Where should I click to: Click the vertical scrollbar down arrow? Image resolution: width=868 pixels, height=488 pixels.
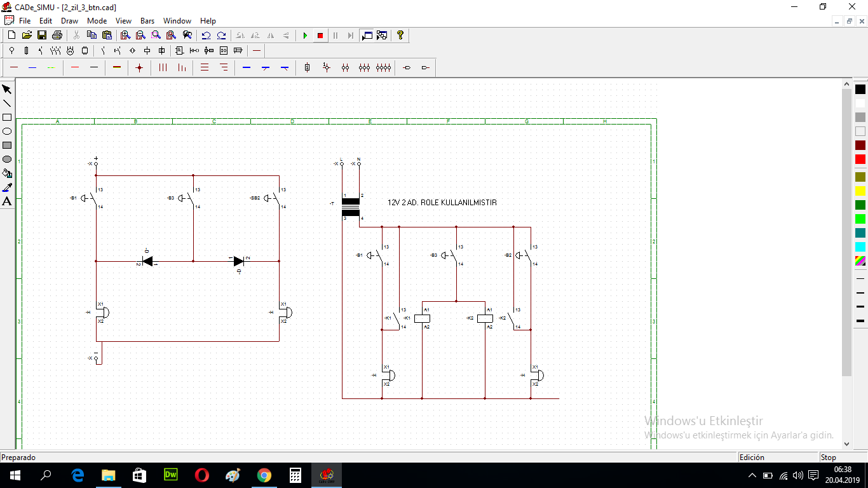(846, 444)
